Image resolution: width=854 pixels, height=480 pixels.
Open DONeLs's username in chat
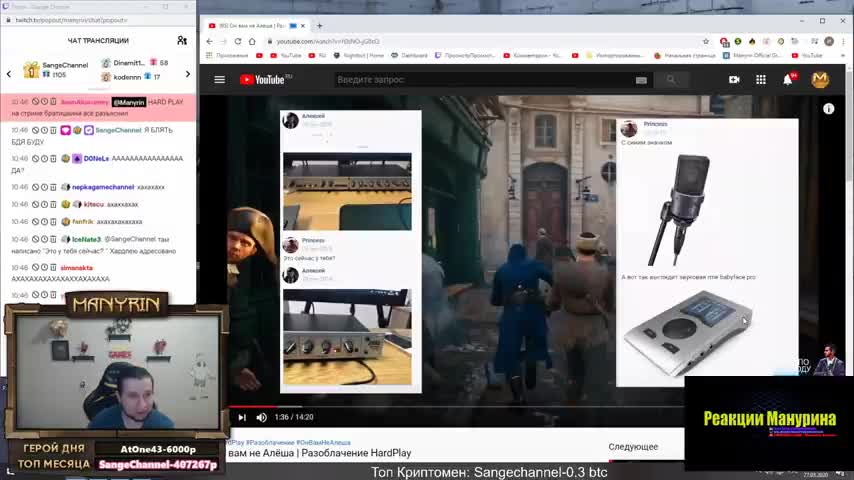[x=96, y=159]
